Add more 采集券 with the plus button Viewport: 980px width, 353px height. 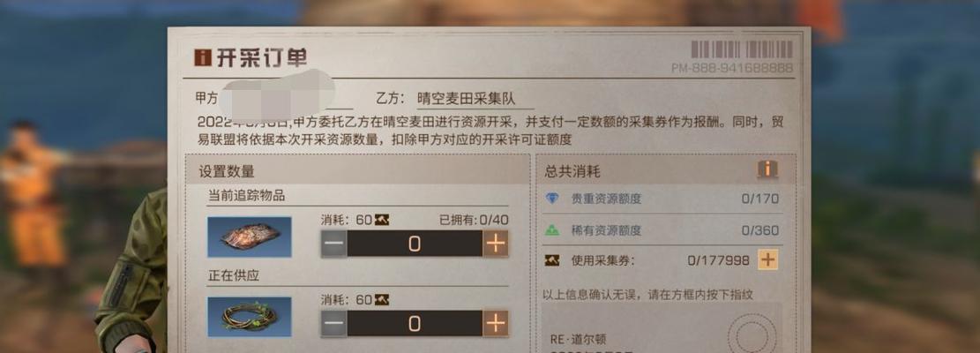[x=768, y=260]
